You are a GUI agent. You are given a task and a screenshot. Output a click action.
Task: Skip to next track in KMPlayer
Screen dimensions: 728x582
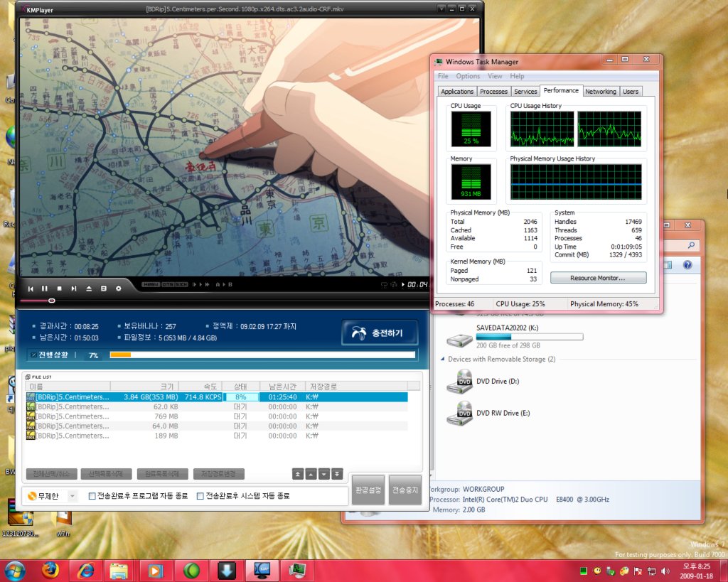(x=74, y=289)
